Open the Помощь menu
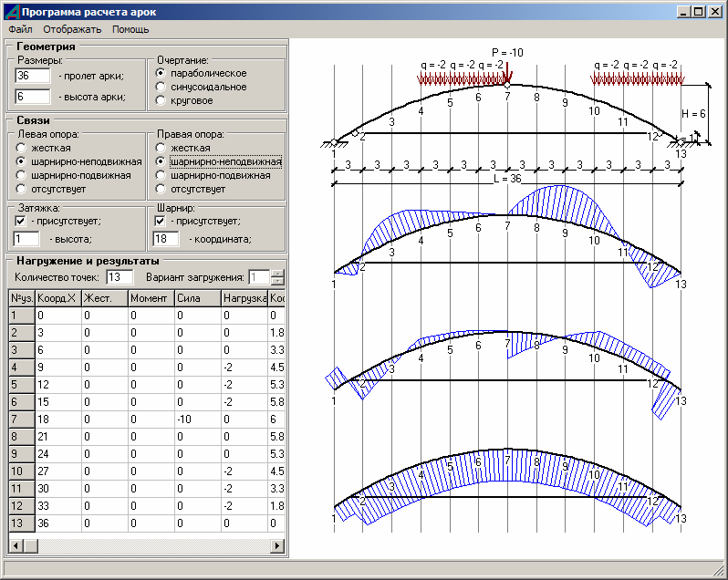This screenshot has width=728, height=580. tap(130, 29)
